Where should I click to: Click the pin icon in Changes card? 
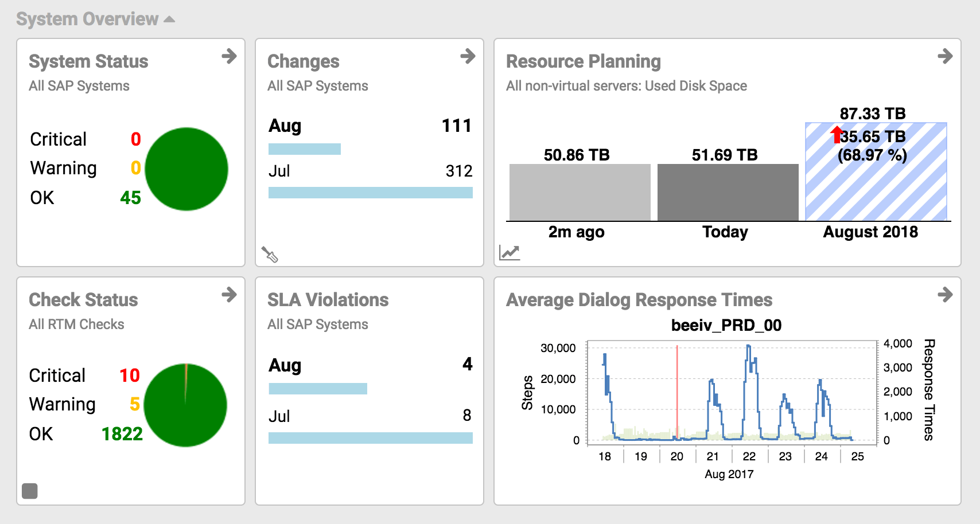(x=270, y=254)
